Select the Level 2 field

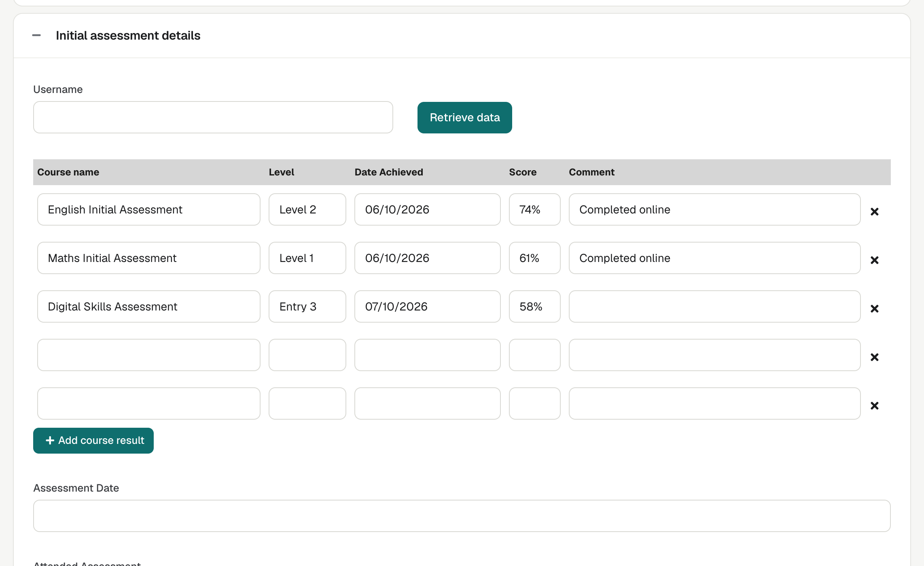click(x=307, y=209)
